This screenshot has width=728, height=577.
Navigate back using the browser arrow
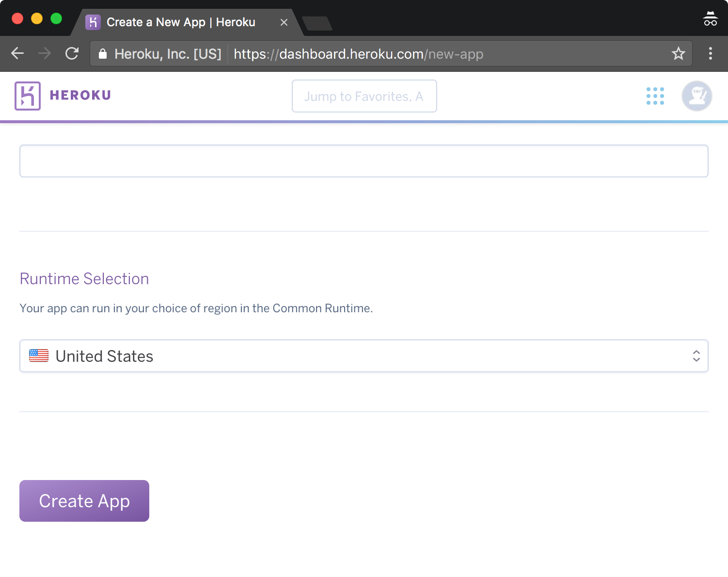17,54
